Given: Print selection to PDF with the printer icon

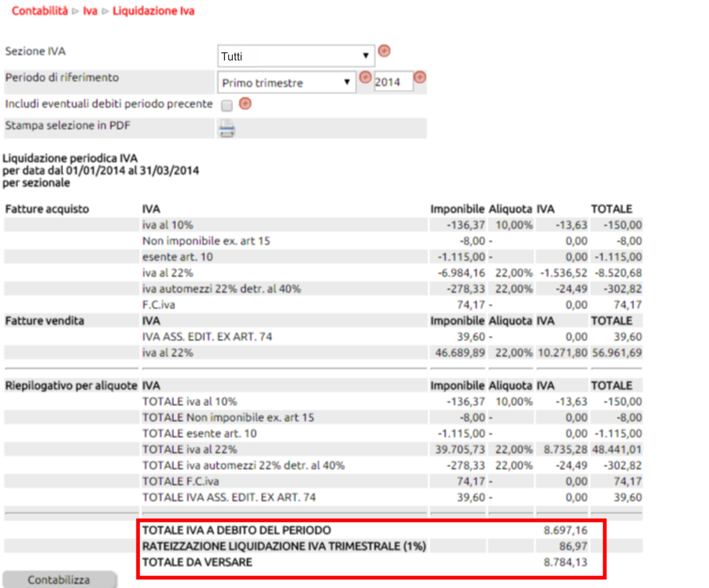Looking at the screenshot, I should coord(227,128).
